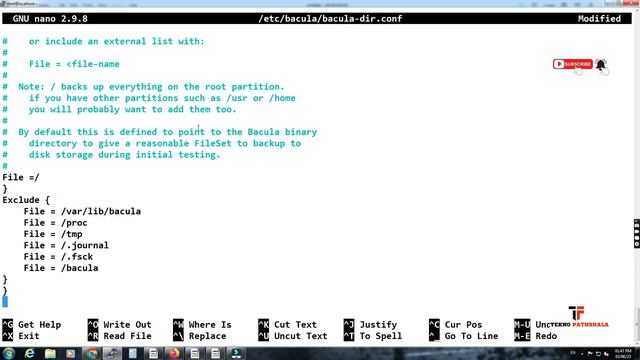The image size is (640, 360).
Task: Click the ^U Uncut Text shortcut
Action: tap(293, 336)
